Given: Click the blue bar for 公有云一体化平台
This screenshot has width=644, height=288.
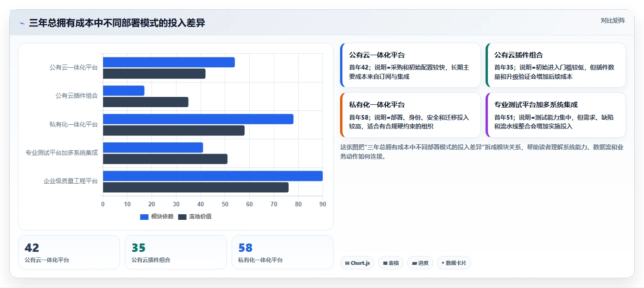Looking at the screenshot, I should [169, 62].
